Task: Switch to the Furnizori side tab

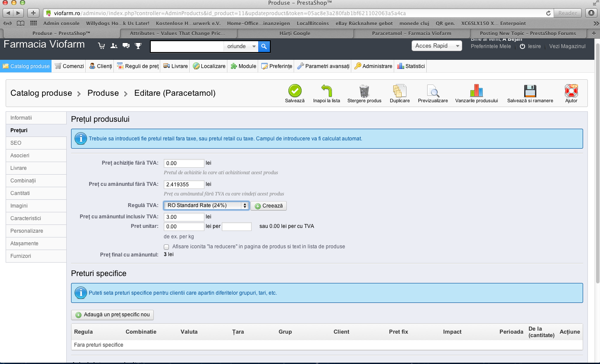Action: click(x=36, y=256)
